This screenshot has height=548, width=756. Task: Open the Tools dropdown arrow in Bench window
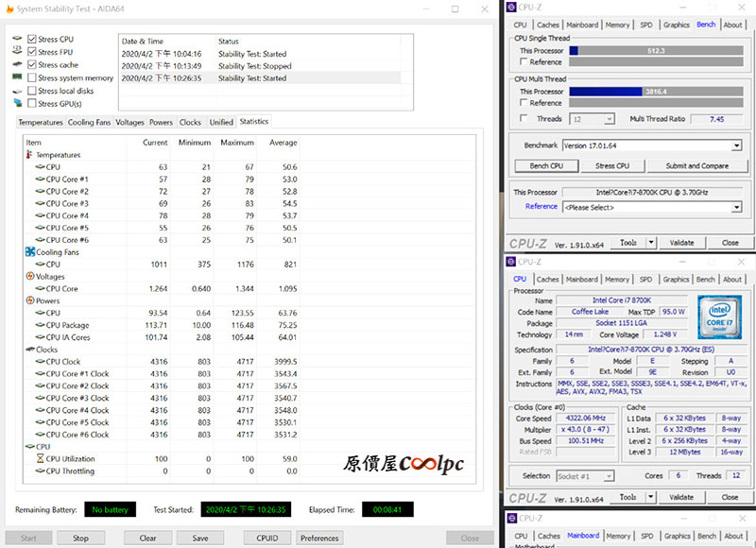(x=651, y=243)
